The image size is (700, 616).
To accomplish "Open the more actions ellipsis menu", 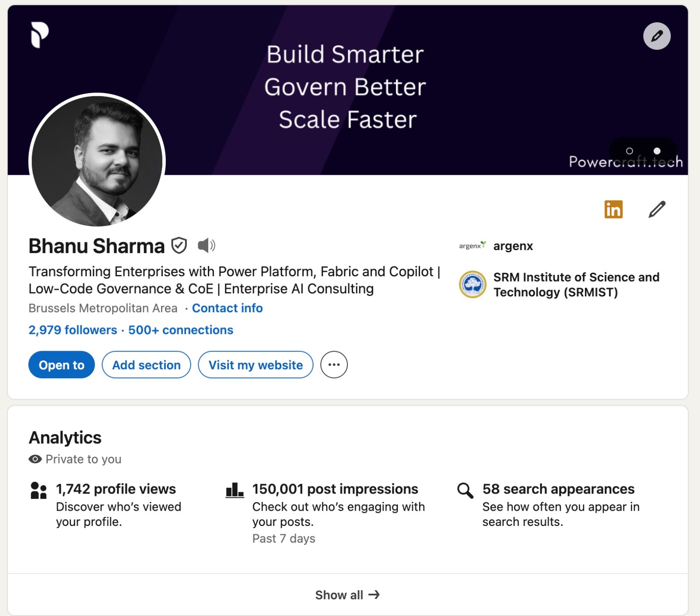I will click(x=334, y=365).
